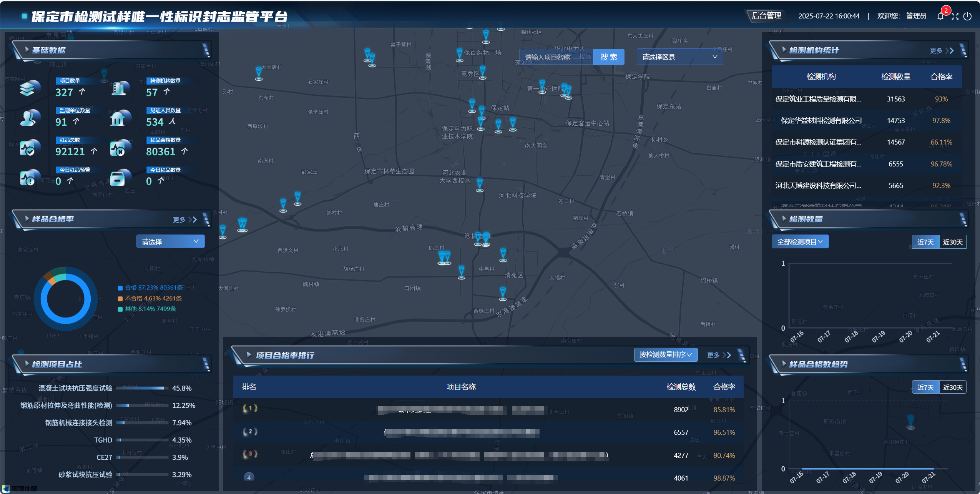Click the map pin near 保定站
This screenshot has height=494, width=980.
(x=482, y=111)
